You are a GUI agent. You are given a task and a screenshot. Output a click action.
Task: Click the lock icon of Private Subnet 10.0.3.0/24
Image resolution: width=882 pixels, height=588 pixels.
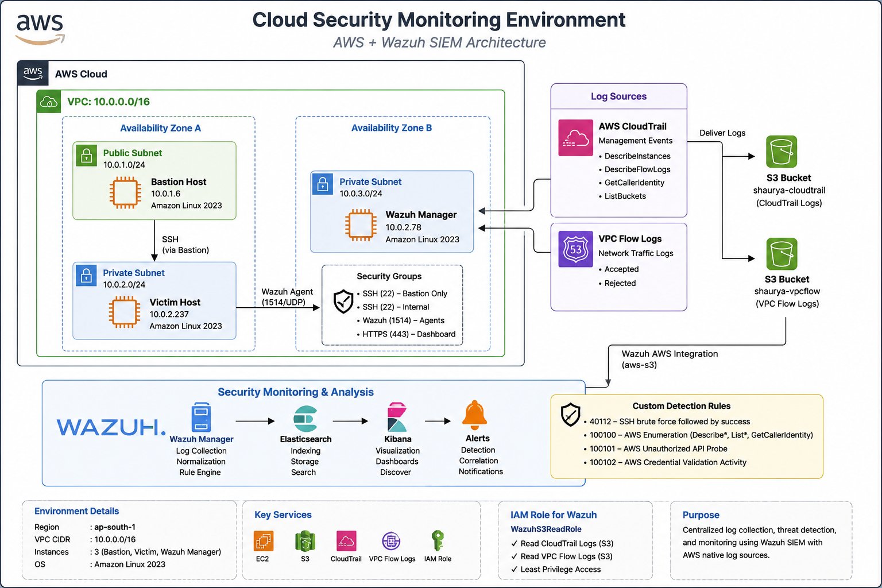point(323,184)
